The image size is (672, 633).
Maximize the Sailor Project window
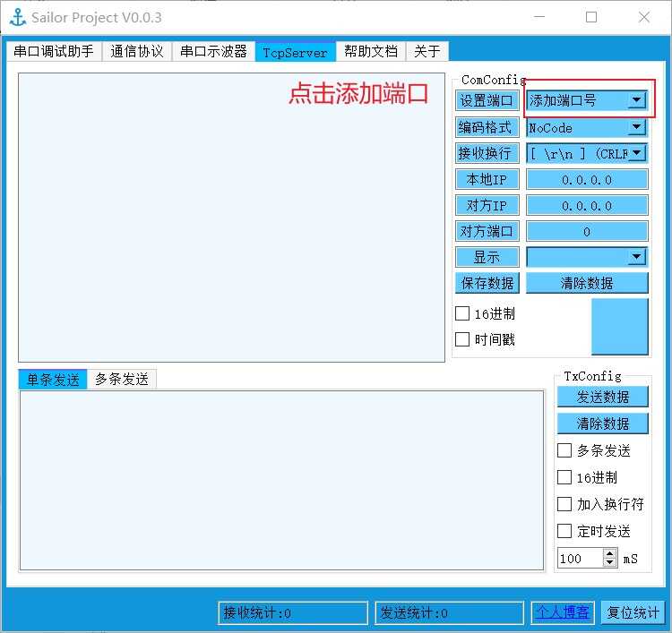(x=591, y=17)
